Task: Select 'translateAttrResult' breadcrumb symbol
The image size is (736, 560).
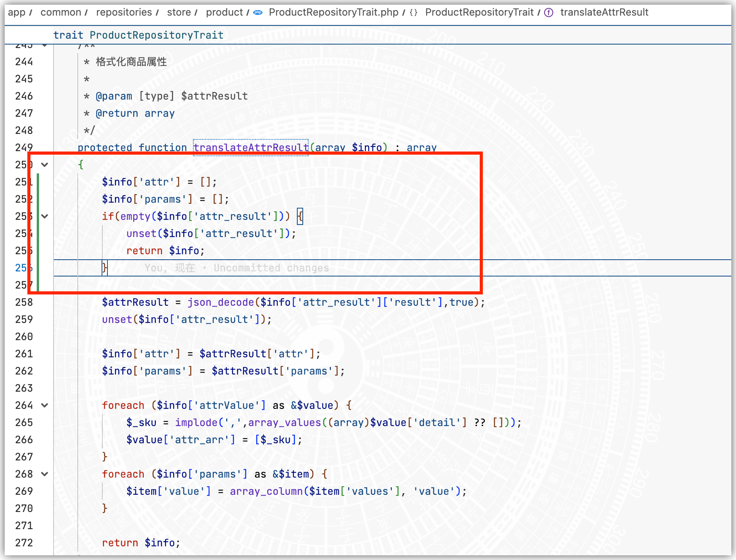Action: (x=604, y=12)
